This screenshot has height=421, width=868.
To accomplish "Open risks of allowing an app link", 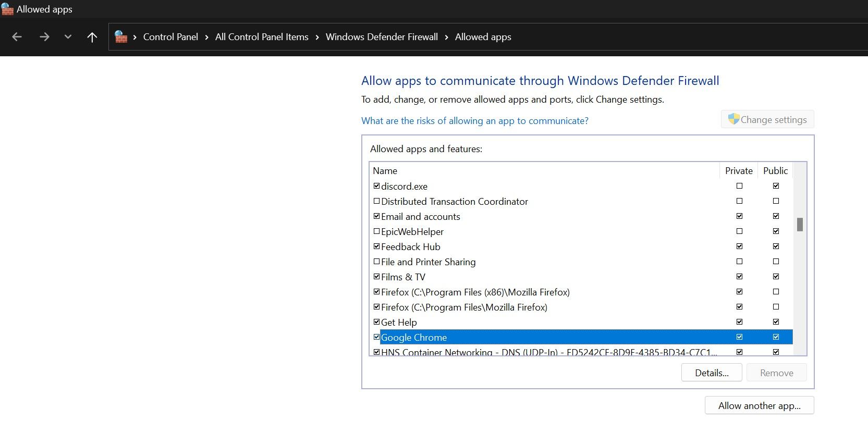I will [474, 121].
